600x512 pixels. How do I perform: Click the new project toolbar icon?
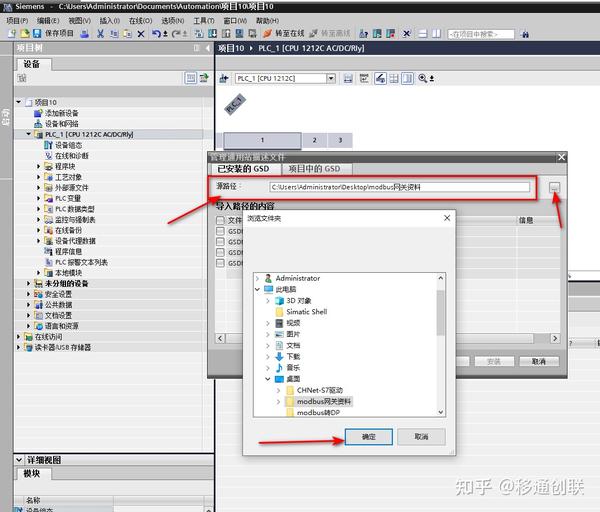click(12, 34)
